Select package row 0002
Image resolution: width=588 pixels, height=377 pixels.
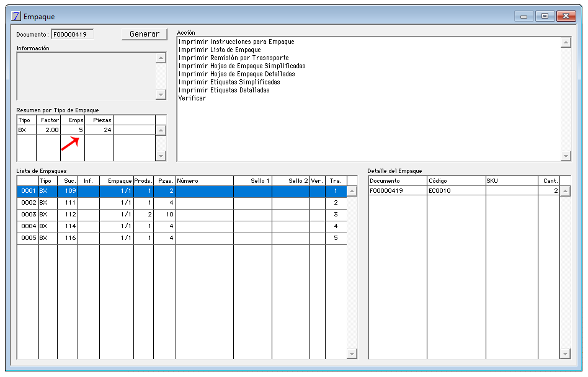[182, 203]
